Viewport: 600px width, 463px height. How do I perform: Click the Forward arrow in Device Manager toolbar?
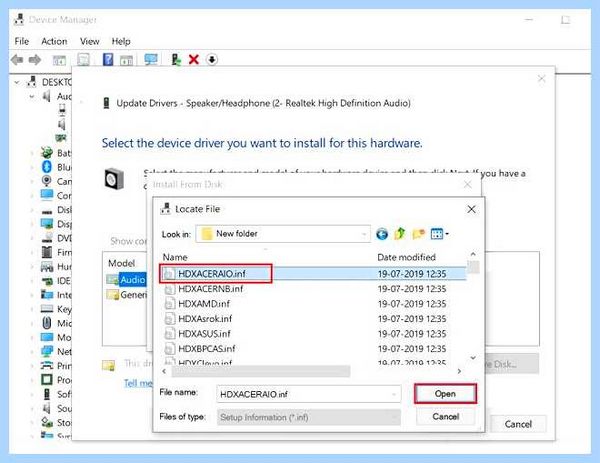(35, 60)
